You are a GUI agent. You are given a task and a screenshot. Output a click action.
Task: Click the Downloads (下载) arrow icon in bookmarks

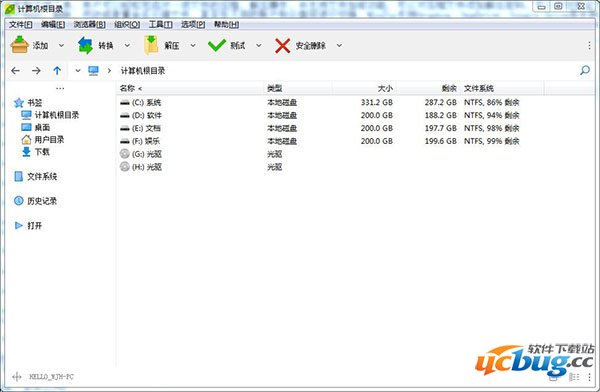pyautogui.click(x=26, y=152)
